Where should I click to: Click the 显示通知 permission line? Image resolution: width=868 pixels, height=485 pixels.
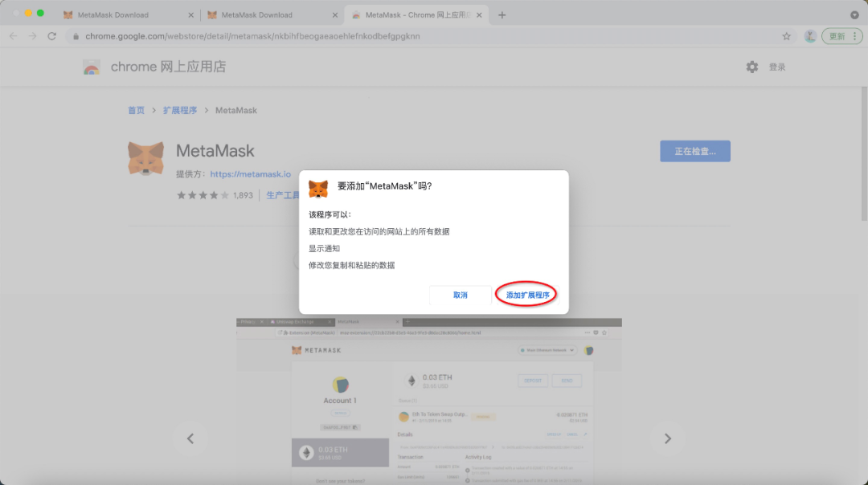click(325, 248)
